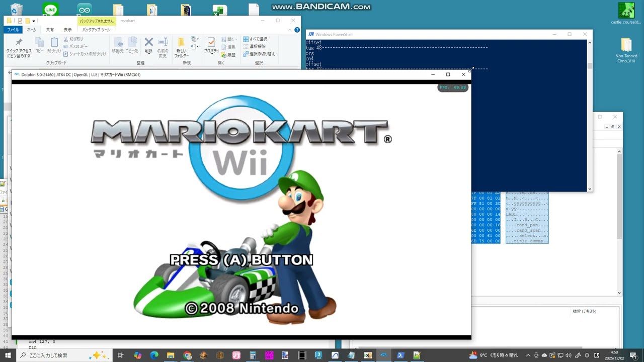Open the Recycle Bin desktop icon

[17, 10]
